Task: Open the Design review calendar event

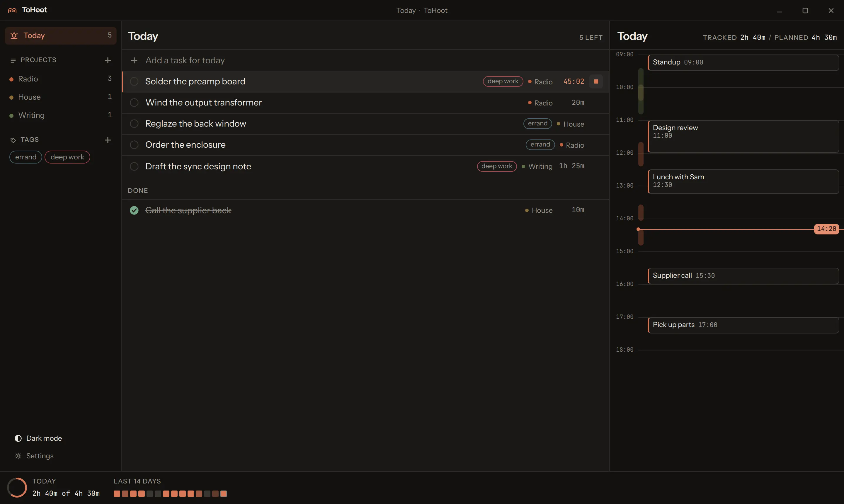Action: (743, 137)
